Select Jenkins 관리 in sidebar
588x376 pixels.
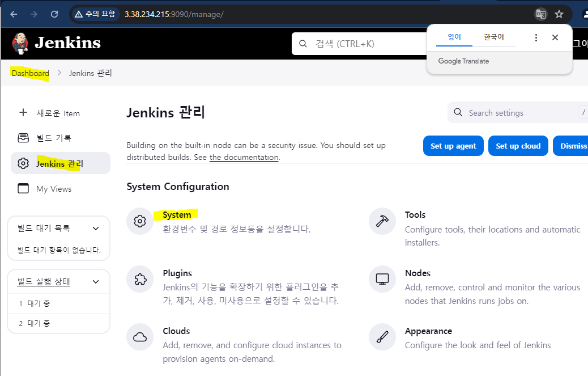point(61,163)
